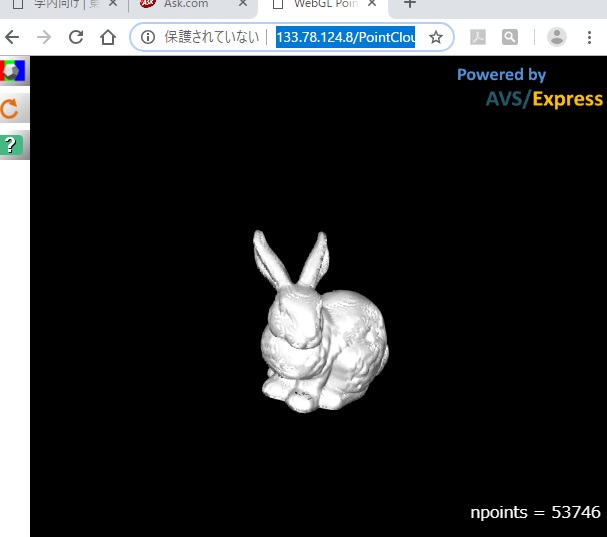
Task: Close the WebGL Point tab
Action: coord(372,3)
